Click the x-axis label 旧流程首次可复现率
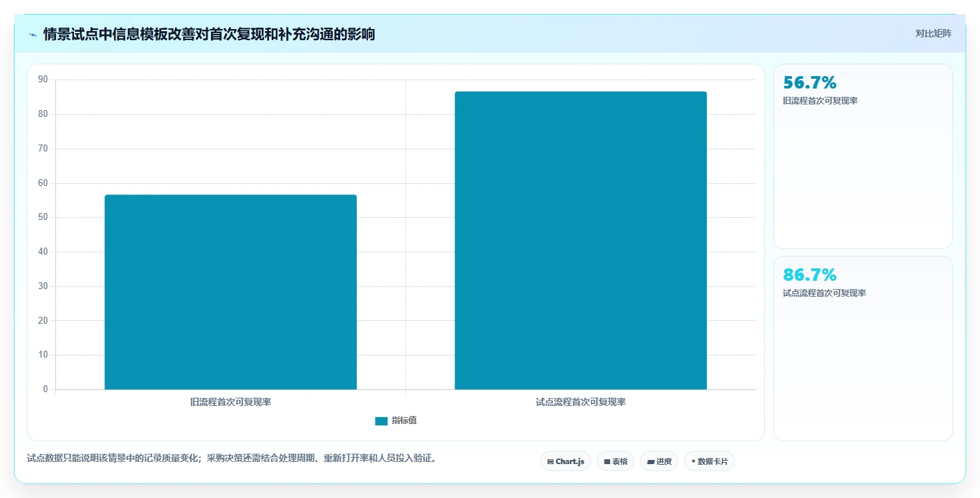The image size is (980, 498). 231,402
